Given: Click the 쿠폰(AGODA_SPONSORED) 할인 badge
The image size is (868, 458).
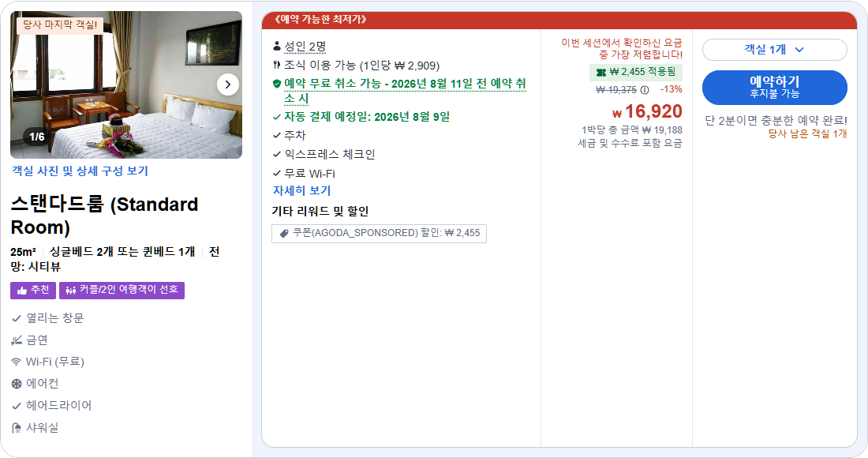Looking at the screenshot, I should 380,233.
